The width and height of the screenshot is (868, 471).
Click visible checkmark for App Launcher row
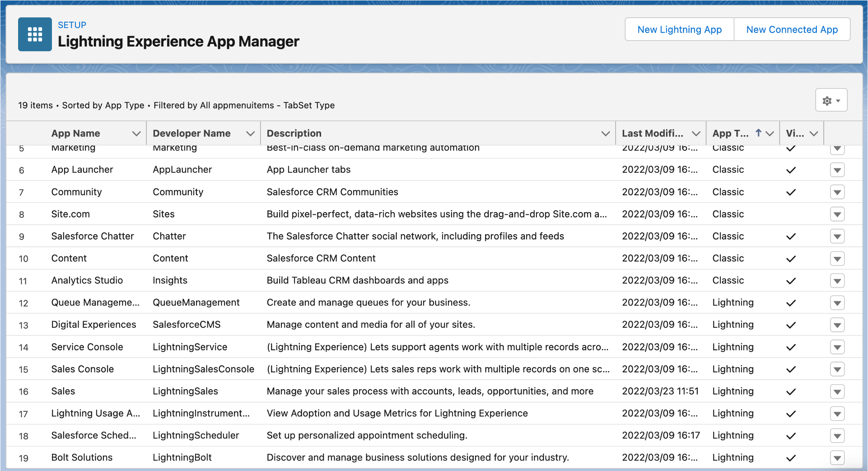pos(791,170)
